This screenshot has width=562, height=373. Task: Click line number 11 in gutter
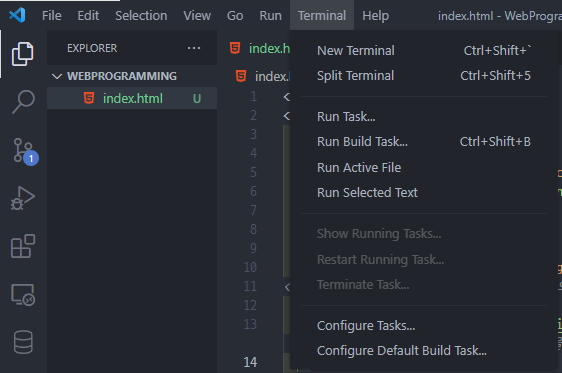click(250, 286)
